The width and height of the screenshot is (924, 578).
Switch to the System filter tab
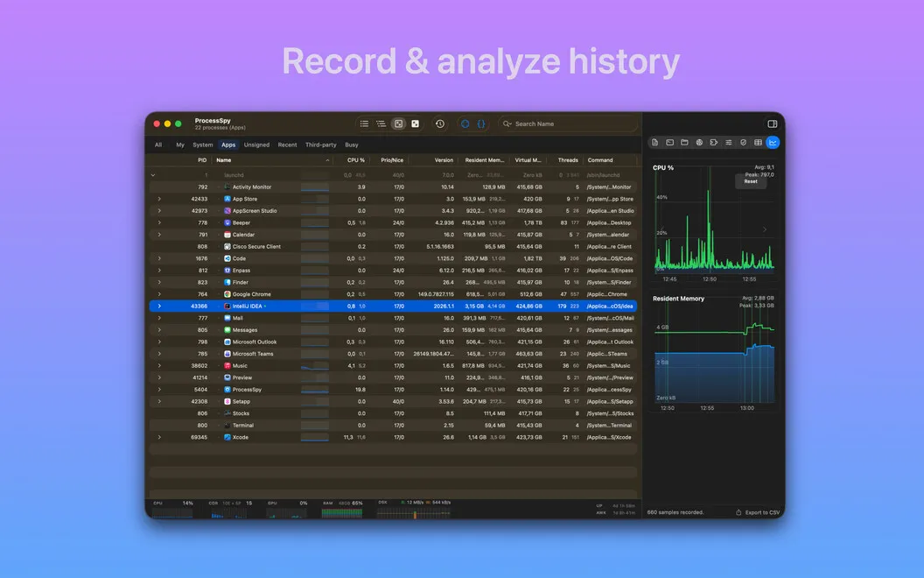tap(202, 145)
